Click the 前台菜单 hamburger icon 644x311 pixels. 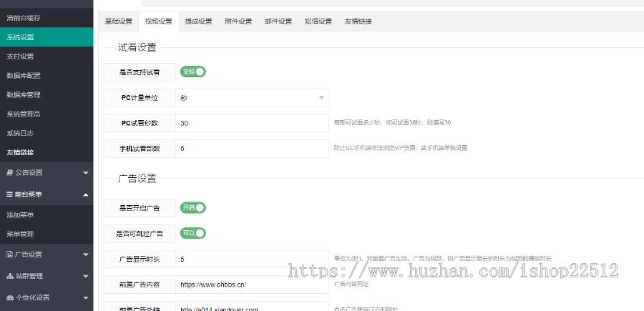click(10, 194)
